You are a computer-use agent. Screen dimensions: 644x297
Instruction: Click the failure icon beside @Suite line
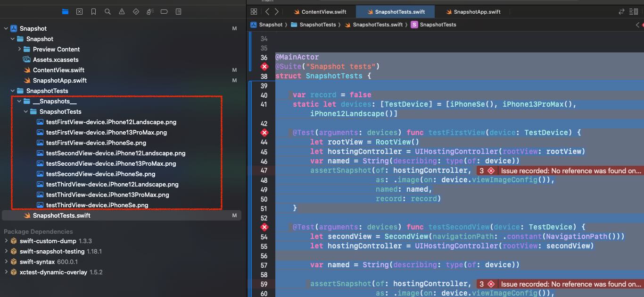tap(264, 67)
